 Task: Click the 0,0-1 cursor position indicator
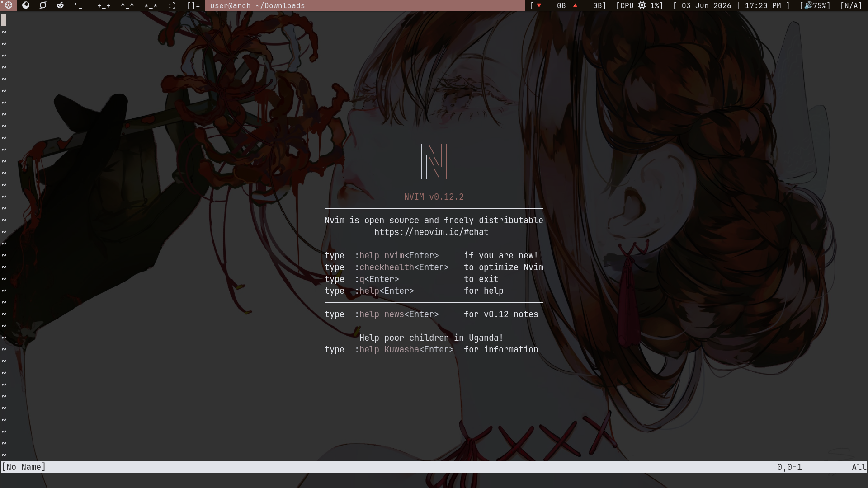tap(789, 467)
